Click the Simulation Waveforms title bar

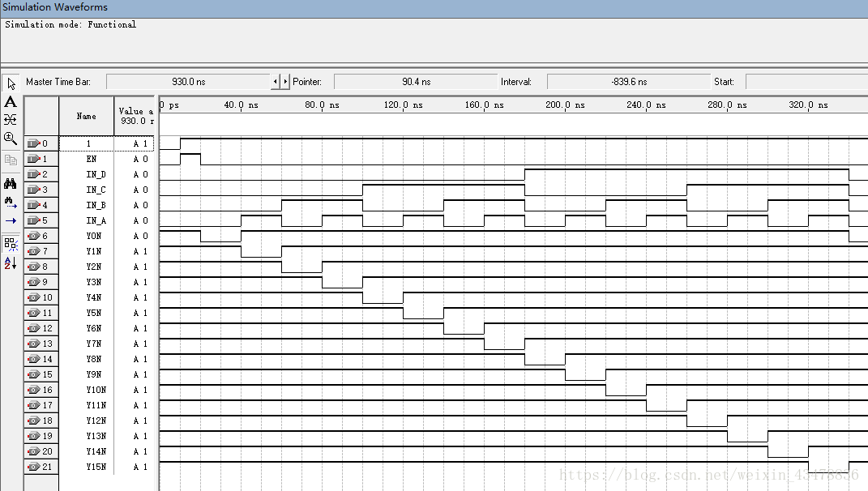tap(434, 8)
